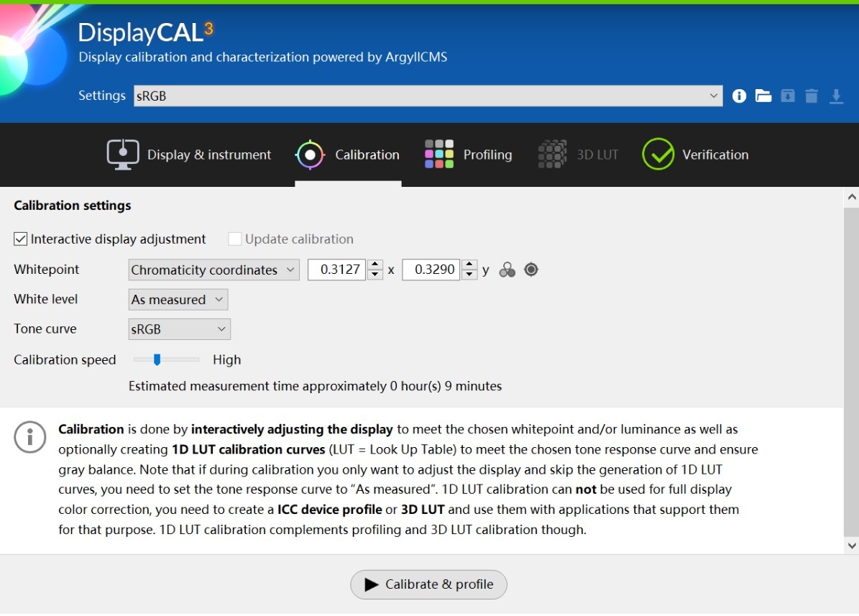Click the Whitepoint label
Viewport: 859px width, 616px height.
[x=47, y=270]
